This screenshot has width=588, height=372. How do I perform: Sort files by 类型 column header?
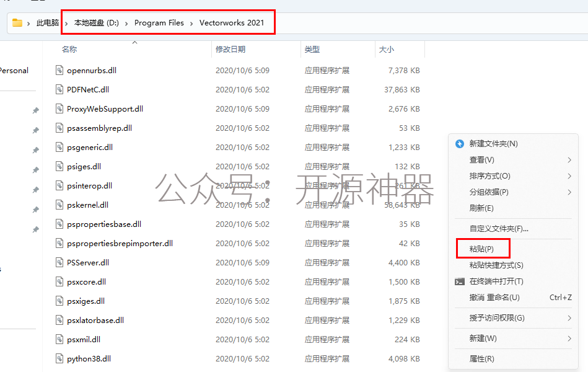(312, 49)
